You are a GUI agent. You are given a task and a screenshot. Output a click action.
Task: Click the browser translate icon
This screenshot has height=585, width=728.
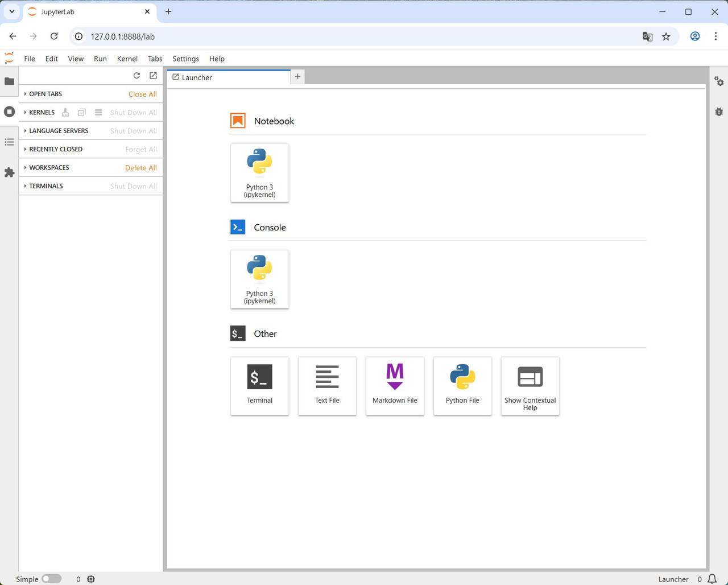pos(647,36)
